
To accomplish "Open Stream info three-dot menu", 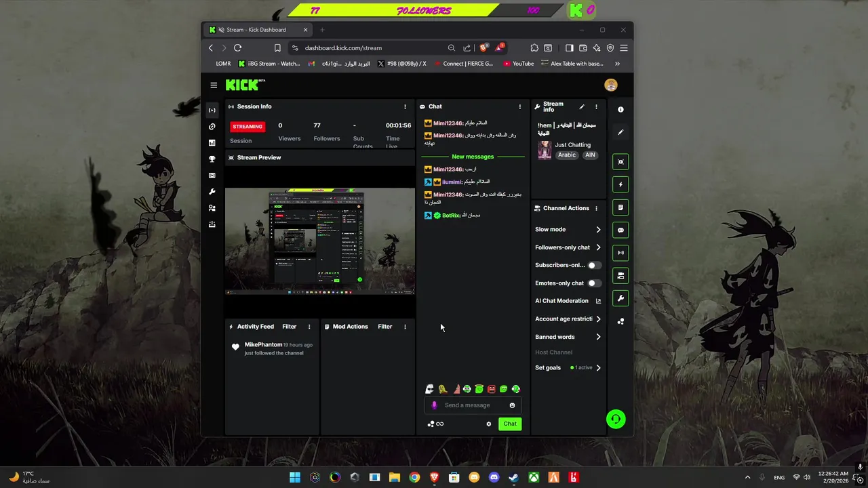I will pos(596,106).
